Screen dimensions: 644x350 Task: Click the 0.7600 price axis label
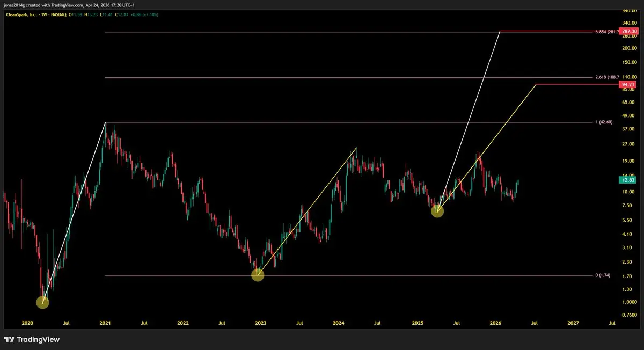(x=628, y=315)
